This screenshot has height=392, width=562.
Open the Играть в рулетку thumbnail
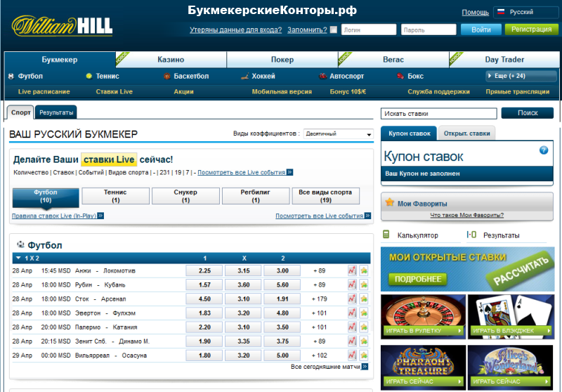click(423, 317)
